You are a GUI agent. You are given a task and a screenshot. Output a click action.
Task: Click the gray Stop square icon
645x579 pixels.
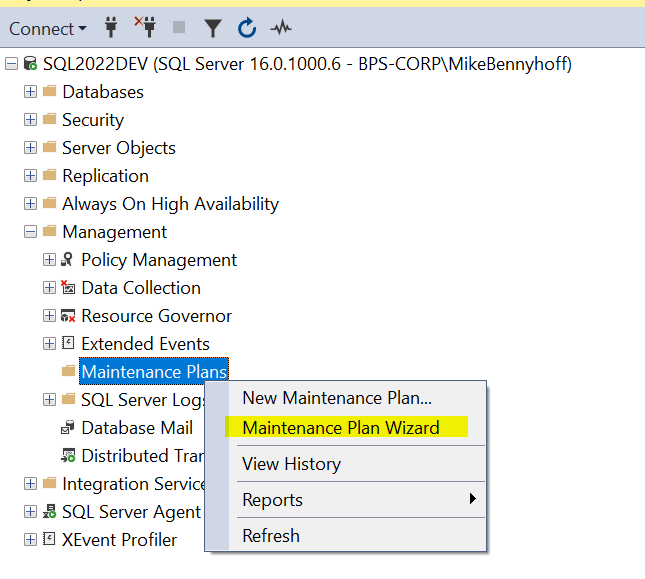coord(179,28)
